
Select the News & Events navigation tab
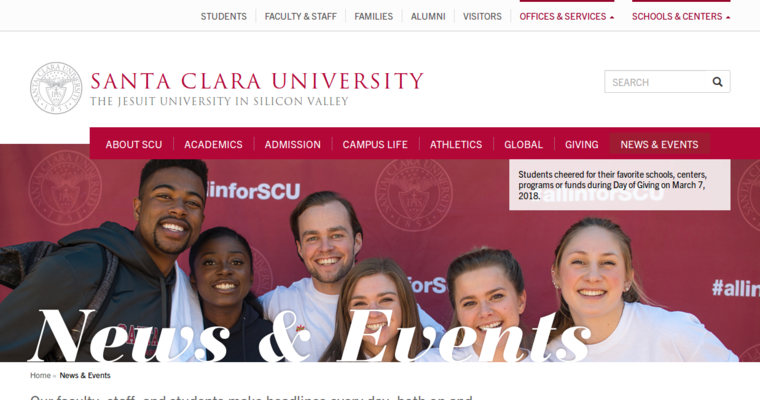tap(659, 144)
